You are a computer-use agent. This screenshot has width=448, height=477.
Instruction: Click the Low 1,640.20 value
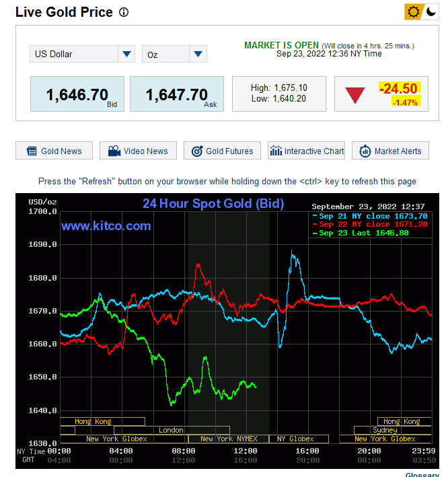(278, 99)
